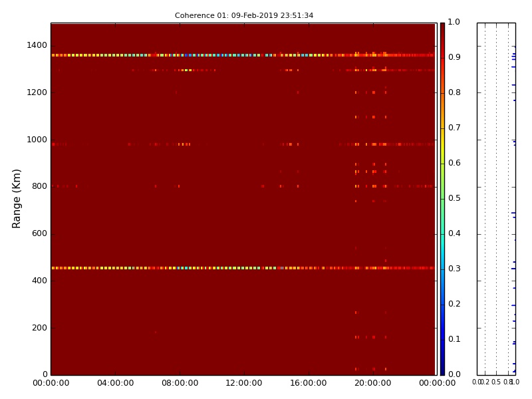Click the 400 range tick label
Viewport: 532px width, 399px height.
coord(39,281)
